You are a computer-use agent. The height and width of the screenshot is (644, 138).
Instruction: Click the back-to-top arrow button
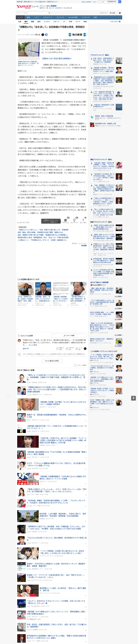(133, 398)
